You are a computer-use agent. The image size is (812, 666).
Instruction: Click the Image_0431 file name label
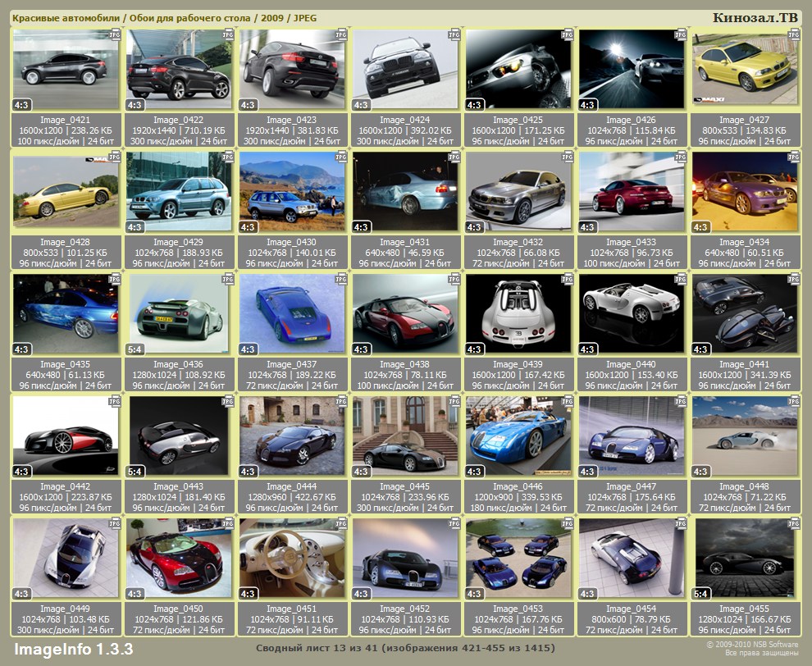[x=405, y=243]
